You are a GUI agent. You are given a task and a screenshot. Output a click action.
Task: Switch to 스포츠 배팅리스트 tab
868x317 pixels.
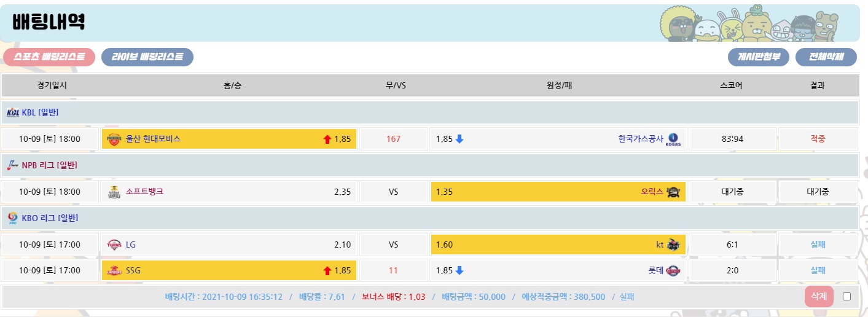[x=49, y=57]
